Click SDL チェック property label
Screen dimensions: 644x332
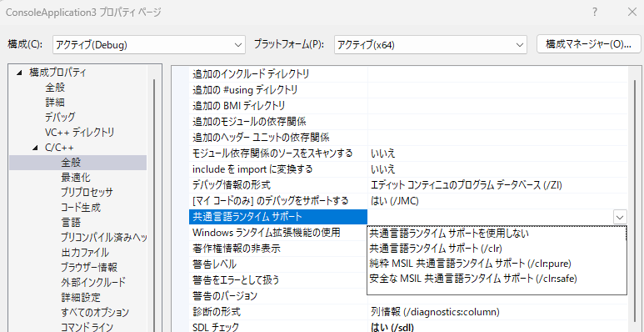(x=216, y=328)
